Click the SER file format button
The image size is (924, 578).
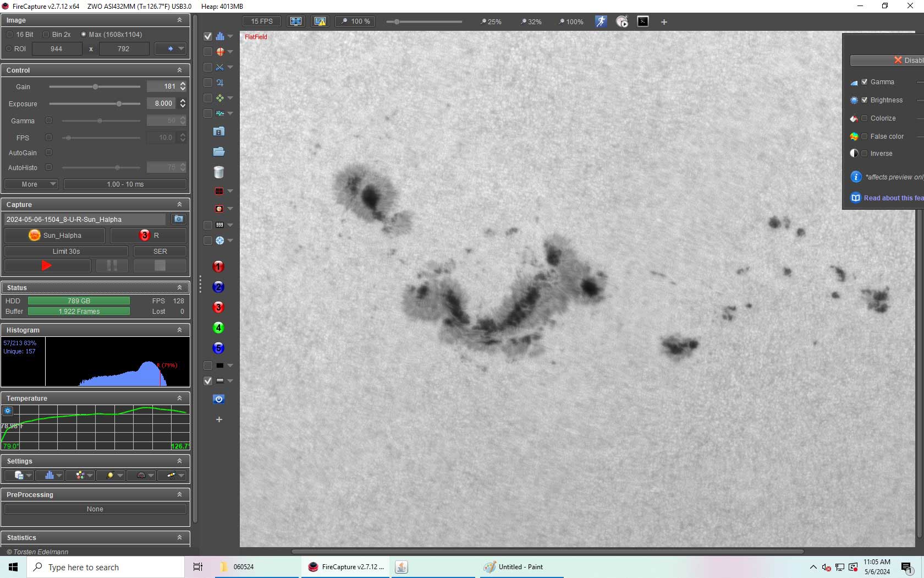coord(160,251)
